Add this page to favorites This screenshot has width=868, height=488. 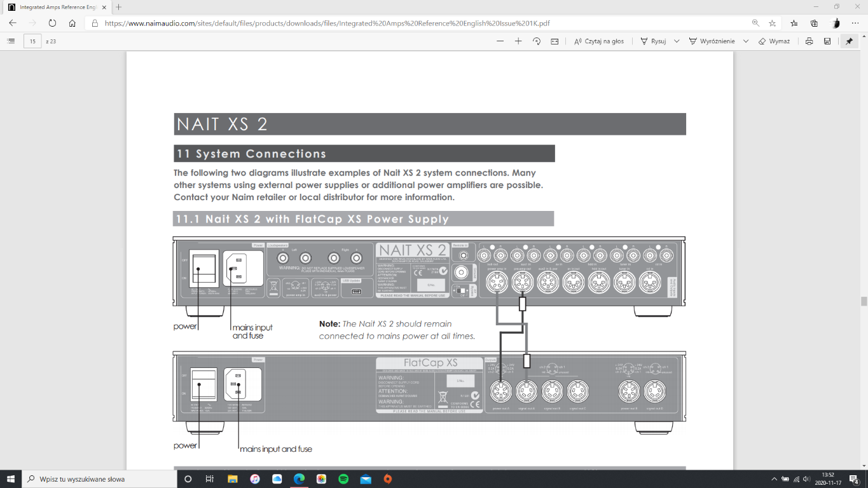[x=772, y=23]
